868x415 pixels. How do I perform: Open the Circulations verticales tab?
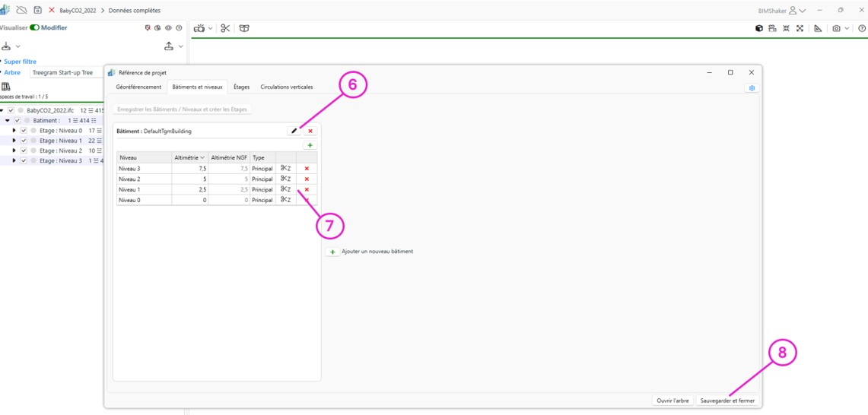(x=286, y=87)
